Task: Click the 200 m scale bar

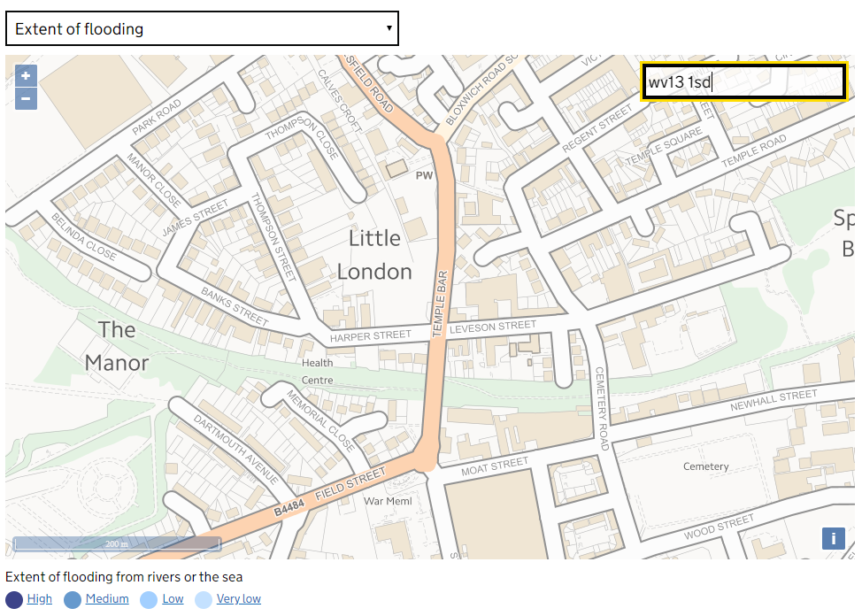Action: 117,543
